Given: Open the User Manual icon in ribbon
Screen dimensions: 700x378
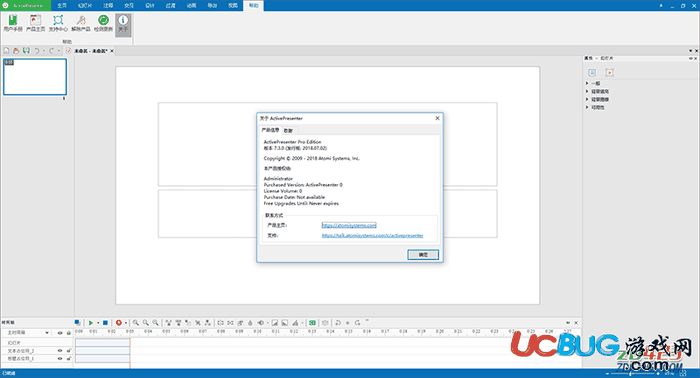Looking at the screenshot, I should (12, 23).
